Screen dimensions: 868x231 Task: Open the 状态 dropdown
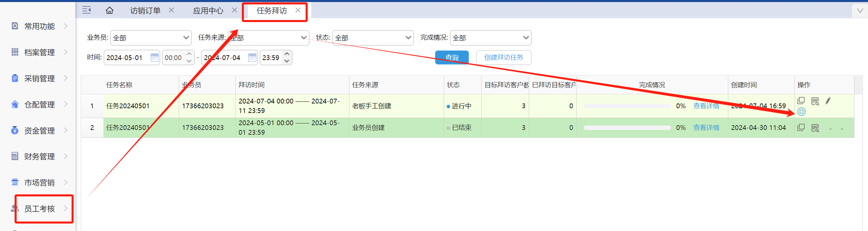click(x=373, y=38)
